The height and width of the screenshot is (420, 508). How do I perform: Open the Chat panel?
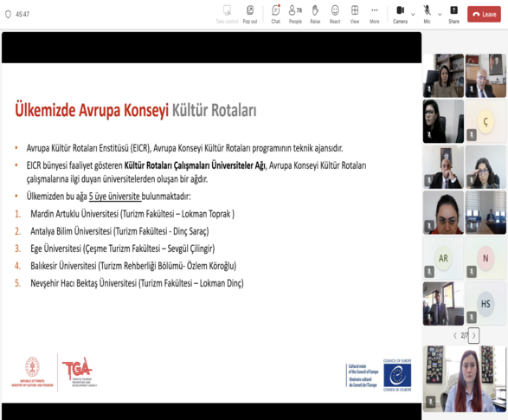pos(276,14)
